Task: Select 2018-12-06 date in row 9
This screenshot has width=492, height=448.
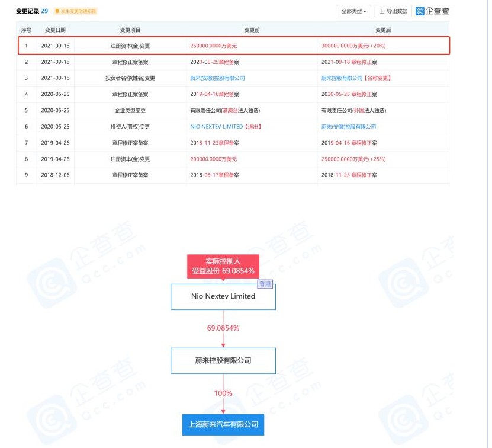Action: (55, 175)
